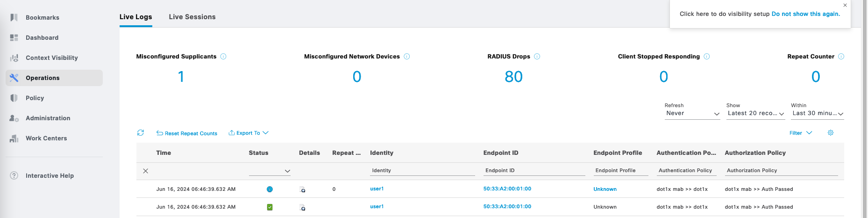
Task: Click Reset Repeat Counts button
Action: click(187, 133)
